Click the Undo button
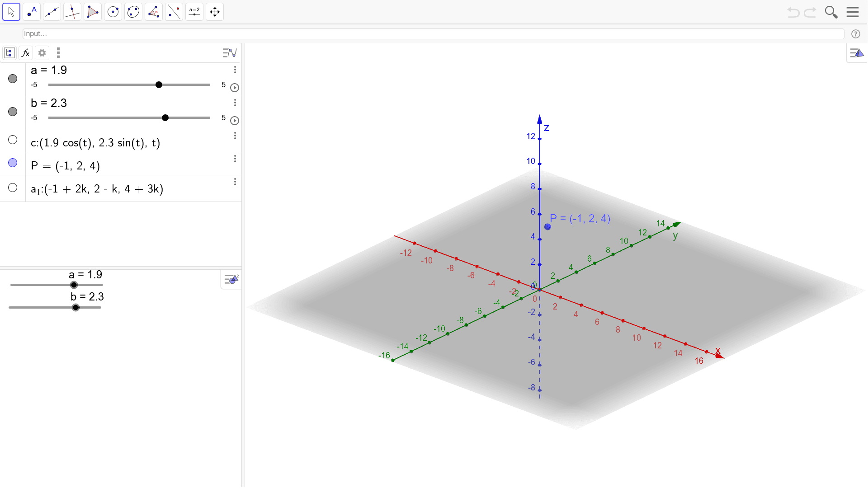Viewport: 868px width, 488px height. (793, 12)
